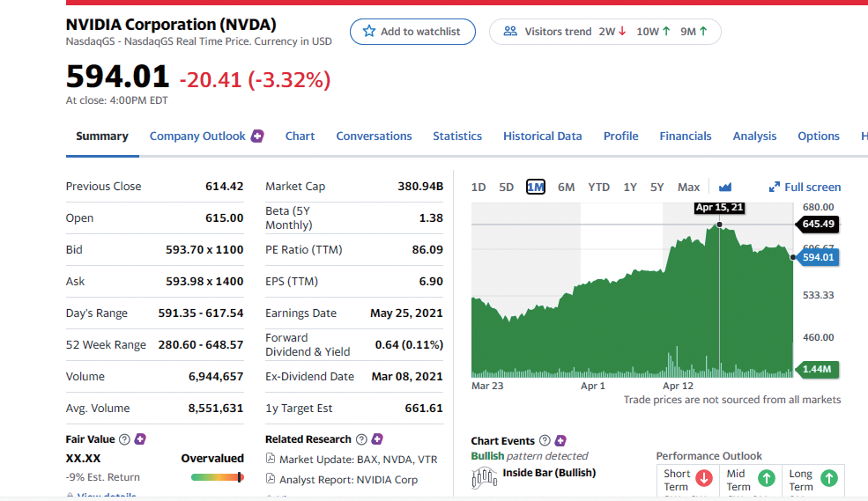Click the purple premium badge beside Fair Value
868x501 pixels.
tap(140, 439)
